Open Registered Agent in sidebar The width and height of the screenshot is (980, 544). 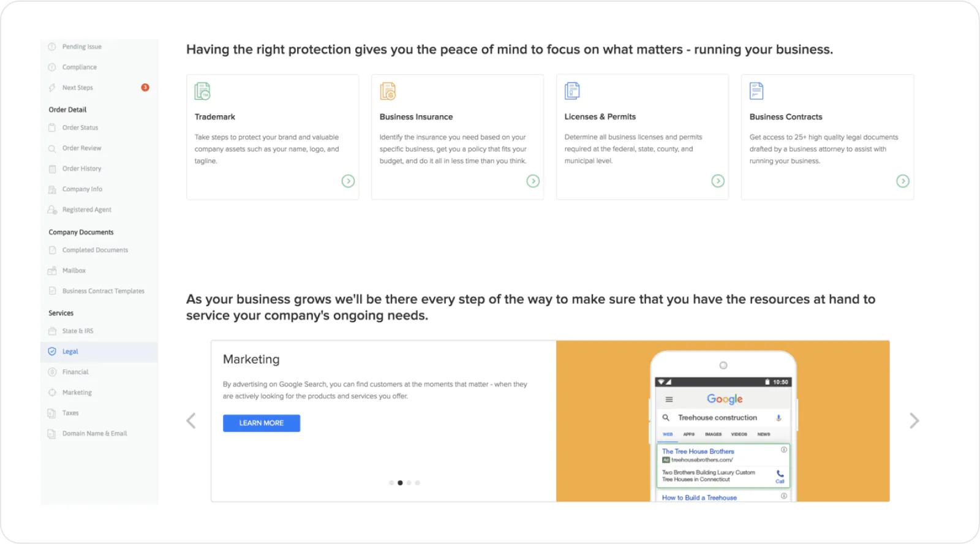coord(86,210)
